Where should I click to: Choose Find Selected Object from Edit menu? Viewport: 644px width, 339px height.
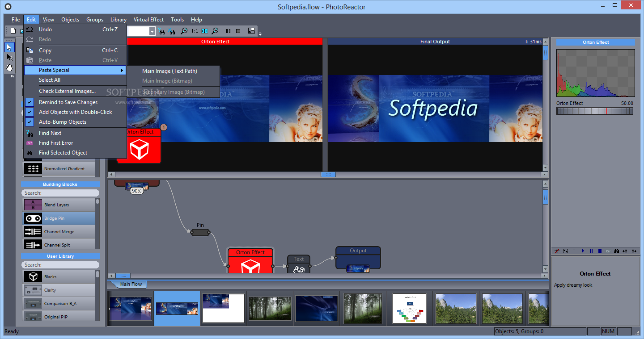click(76, 153)
